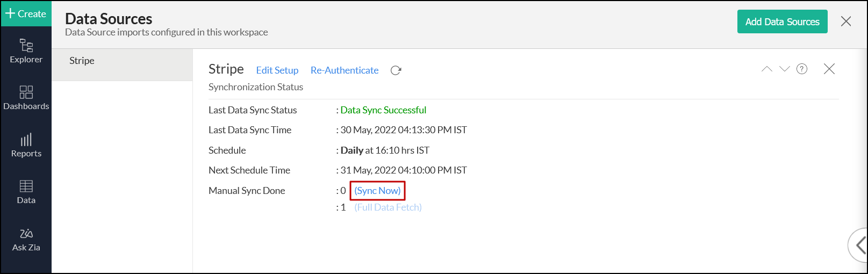Click the Data Sync Successful status text

[x=383, y=110]
